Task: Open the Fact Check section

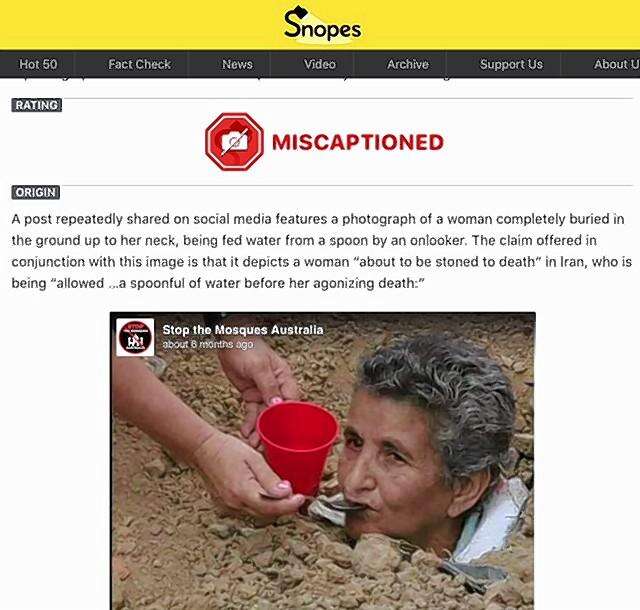Action: coord(140,64)
